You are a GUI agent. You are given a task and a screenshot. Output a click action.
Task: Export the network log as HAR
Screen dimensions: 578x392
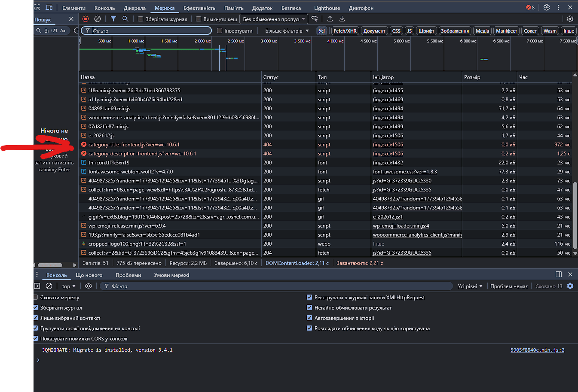tap(342, 19)
